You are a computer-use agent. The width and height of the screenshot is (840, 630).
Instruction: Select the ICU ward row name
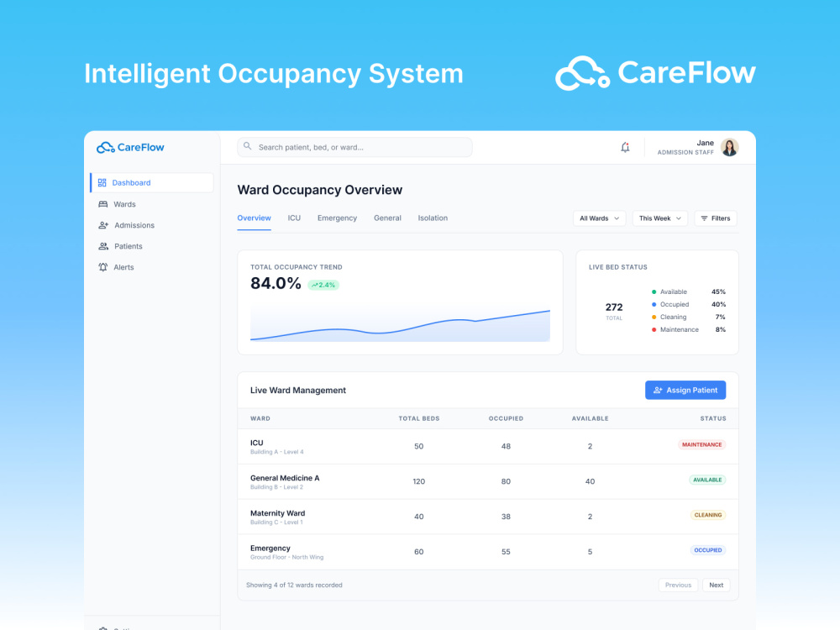[x=256, y=443]
